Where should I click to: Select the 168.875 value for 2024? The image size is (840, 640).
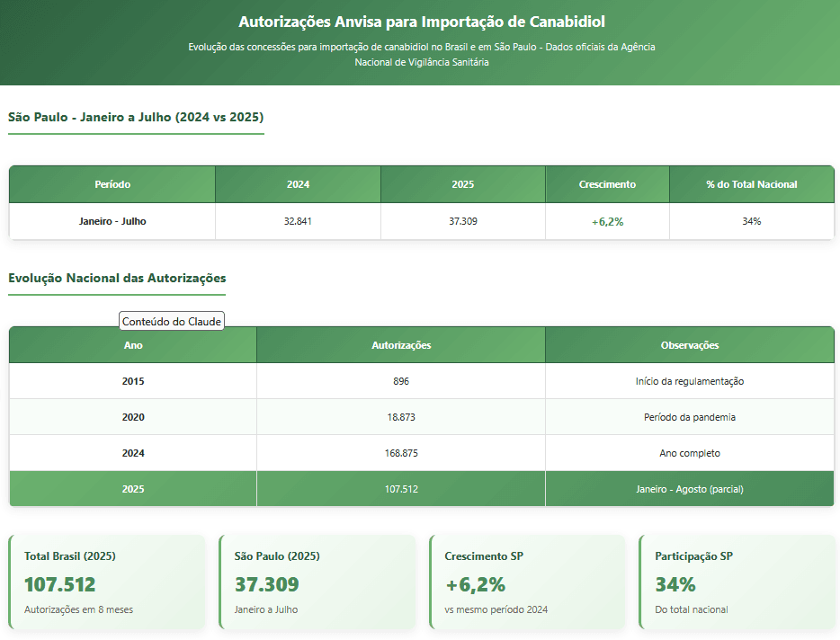401,453
